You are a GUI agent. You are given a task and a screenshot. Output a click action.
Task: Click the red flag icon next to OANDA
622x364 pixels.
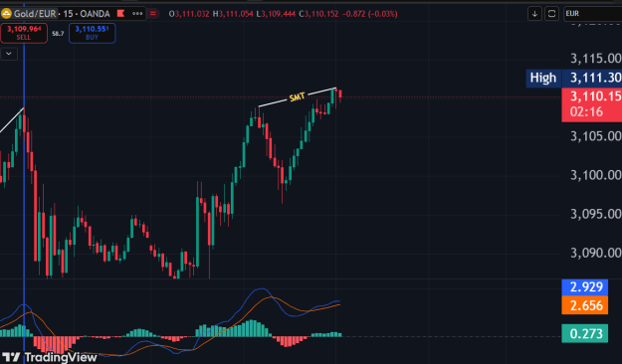pyautogui.click(x=120, y=14)
